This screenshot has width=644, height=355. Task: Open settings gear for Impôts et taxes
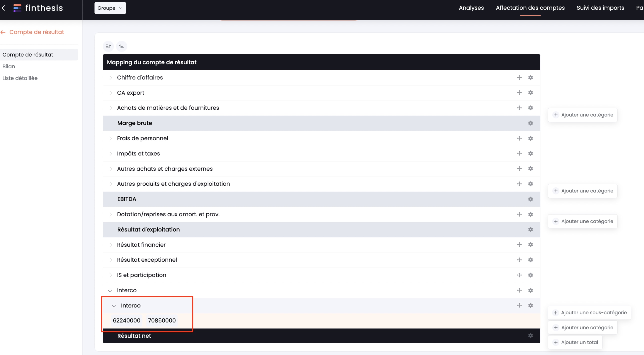click(530, 153)
